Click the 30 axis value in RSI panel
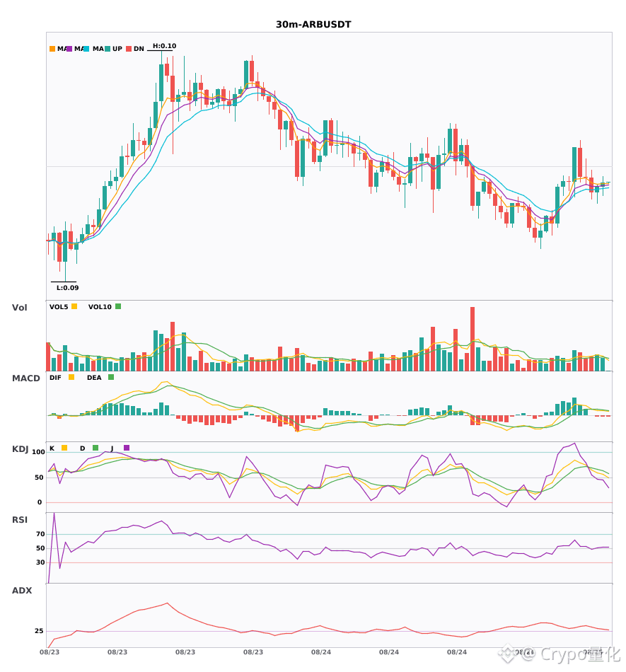Image resolution: width=626 pixels, height=672 pixels. point(41,562)
